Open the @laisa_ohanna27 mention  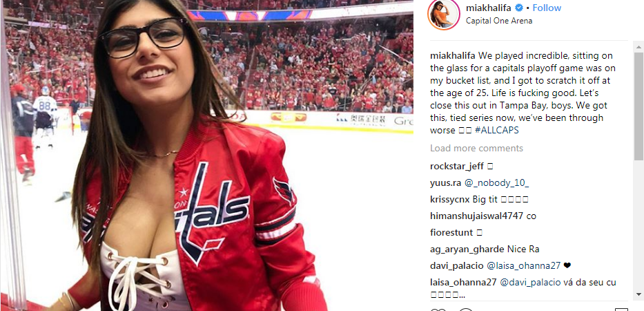click(x=523, y=266)
